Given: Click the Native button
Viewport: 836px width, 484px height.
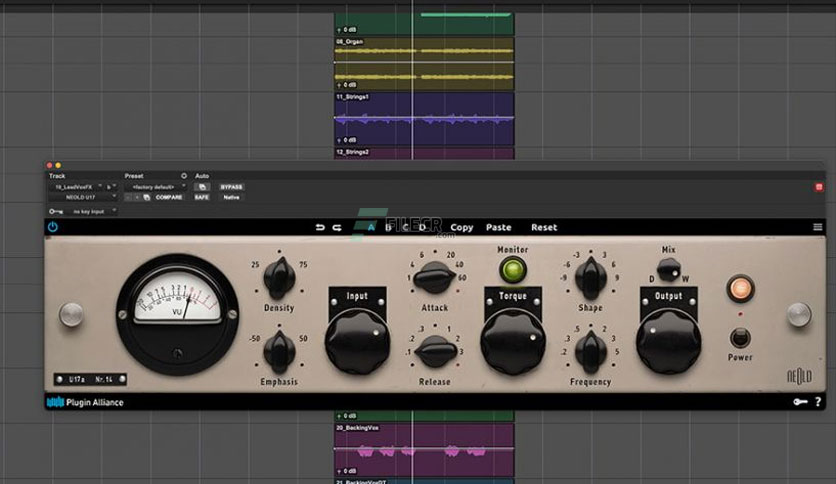Looking at the screenshot, I should coord(231,197).
